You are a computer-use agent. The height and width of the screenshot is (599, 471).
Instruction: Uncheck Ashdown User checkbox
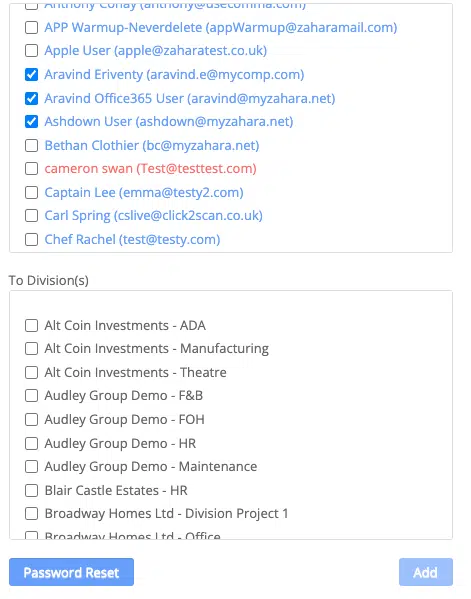click(x=31, y=121)
